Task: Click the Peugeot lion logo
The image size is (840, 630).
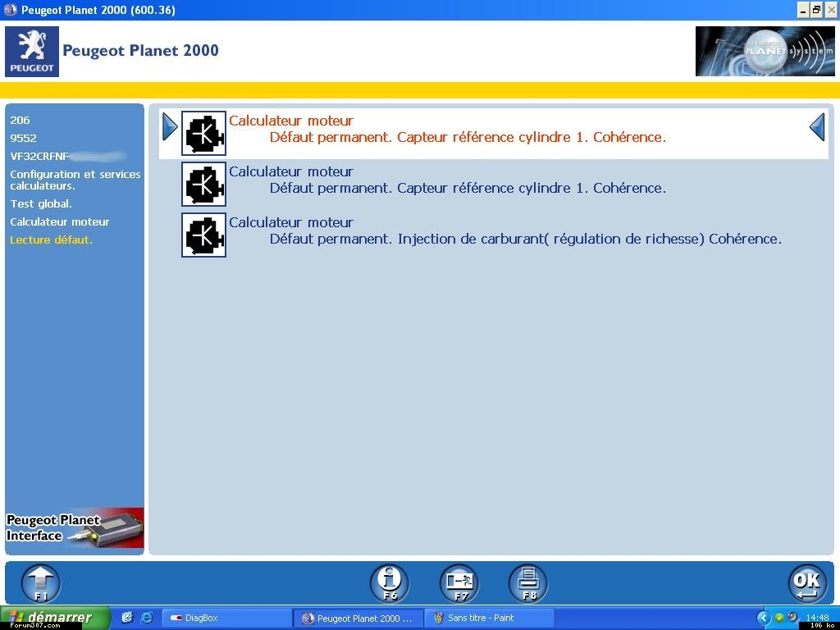Action: pyautogui.click(x=32, y=52)
